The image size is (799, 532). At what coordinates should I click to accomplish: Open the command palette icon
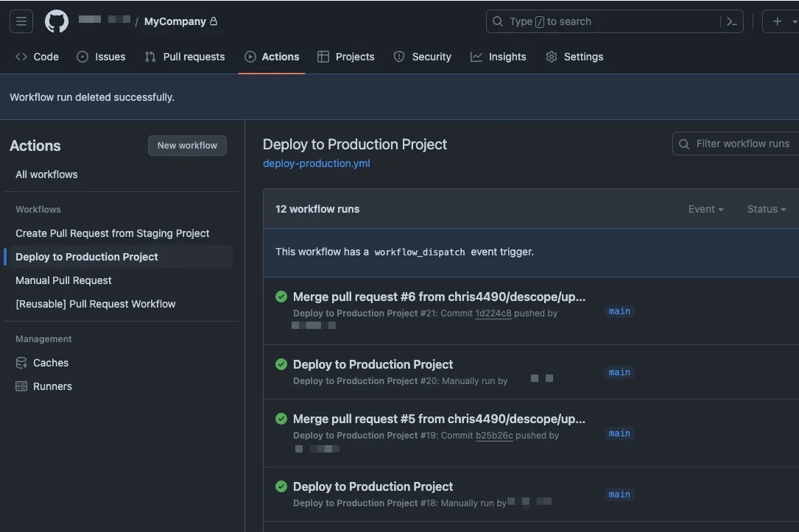[732, 21]
